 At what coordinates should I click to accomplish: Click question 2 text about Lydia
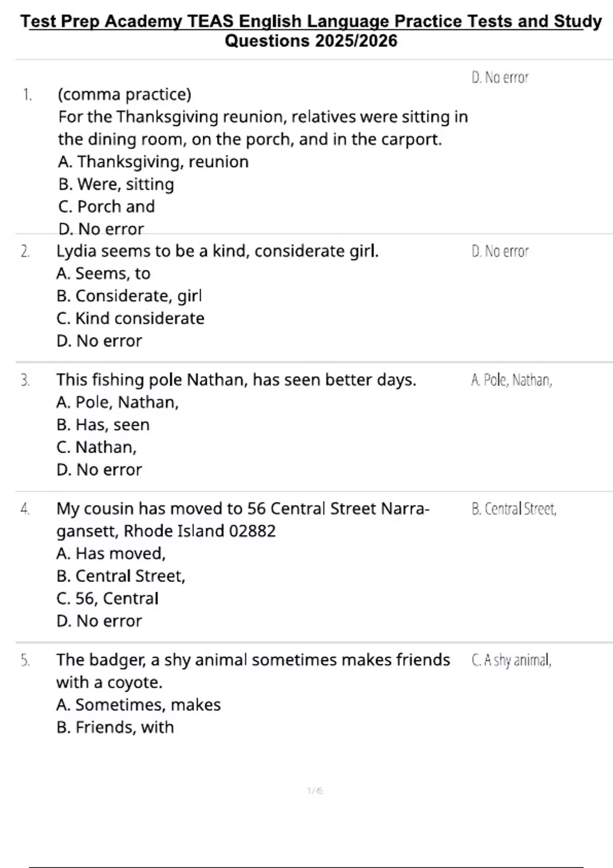coord(218,251)
